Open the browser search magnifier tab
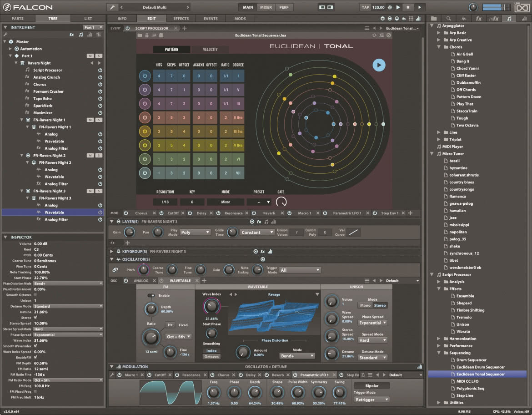 448,19
